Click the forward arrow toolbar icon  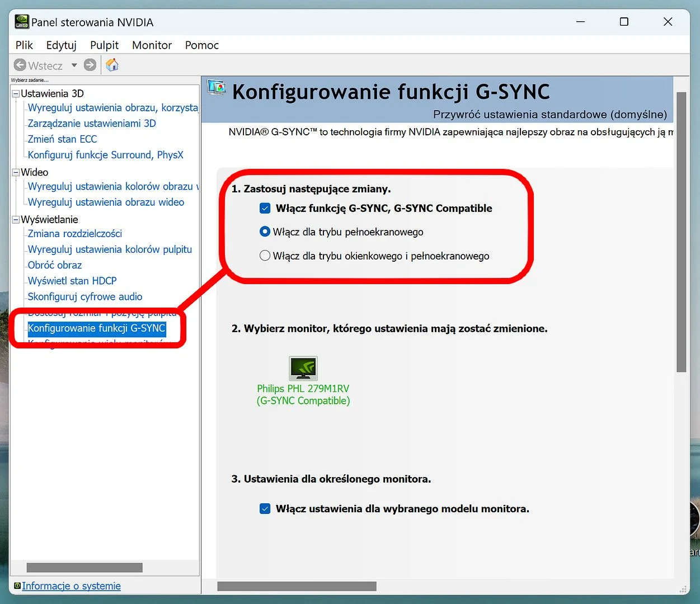(90, 65)
